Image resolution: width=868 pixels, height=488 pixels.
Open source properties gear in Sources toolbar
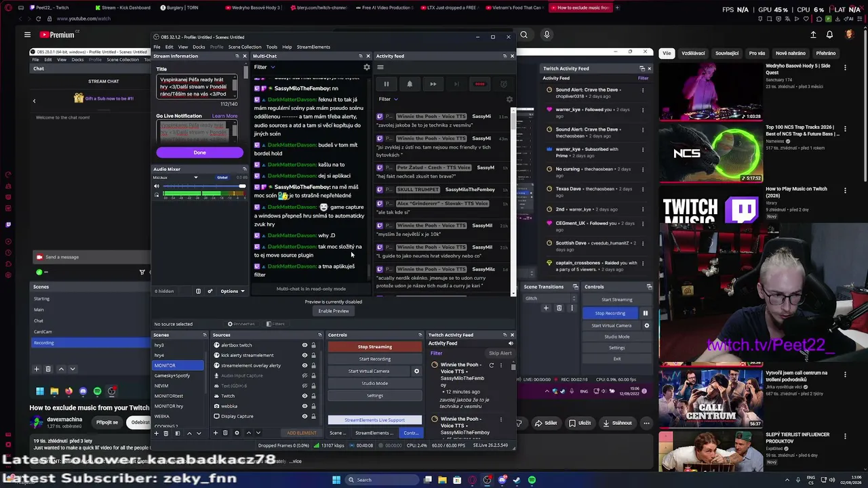coord(237,433)
